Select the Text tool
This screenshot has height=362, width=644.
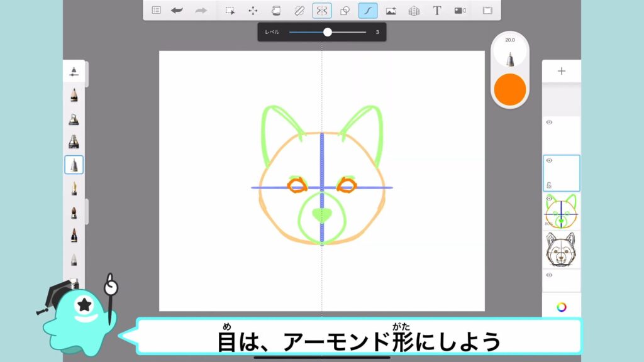point(436,11)
